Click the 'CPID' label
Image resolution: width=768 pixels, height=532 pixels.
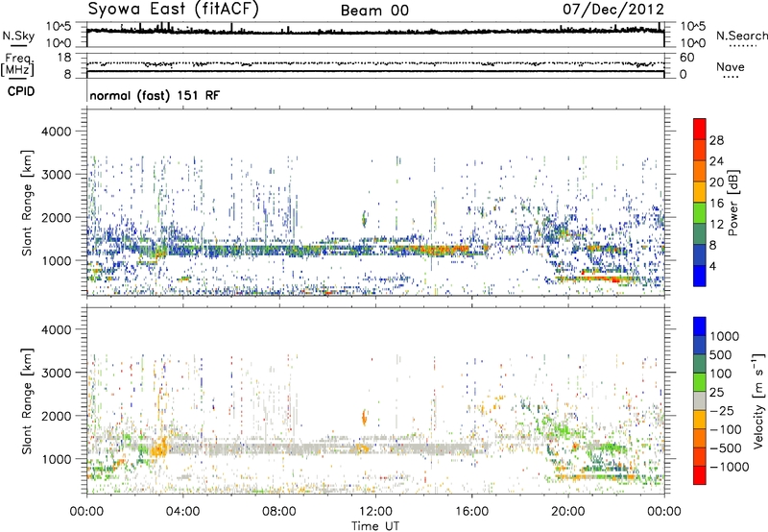click(x=21, y=91)
